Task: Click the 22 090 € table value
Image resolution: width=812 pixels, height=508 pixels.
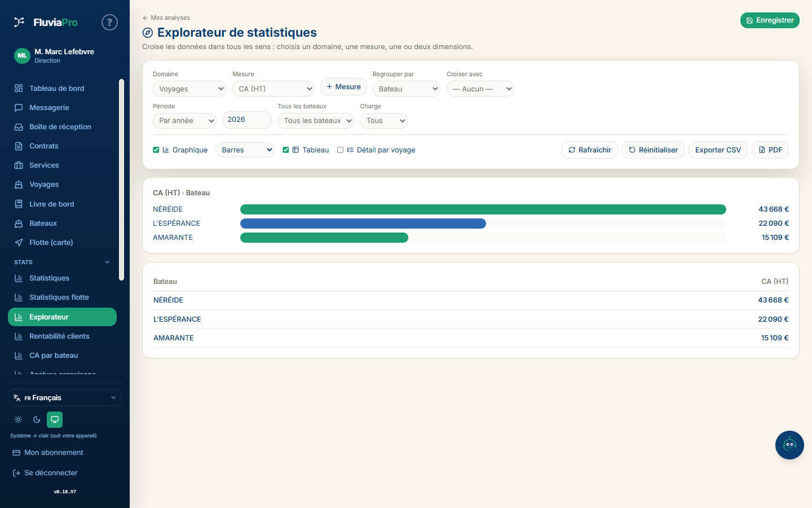Action: [x=773, y=319]
